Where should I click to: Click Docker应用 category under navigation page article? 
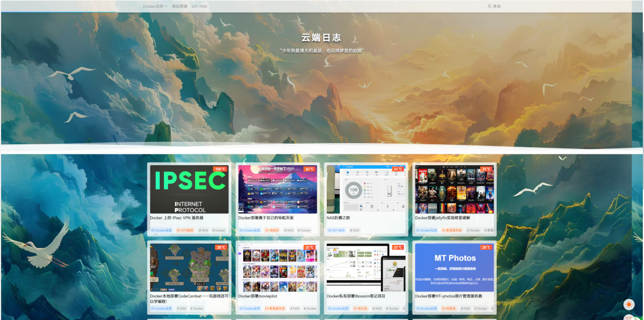pos(250,231)
